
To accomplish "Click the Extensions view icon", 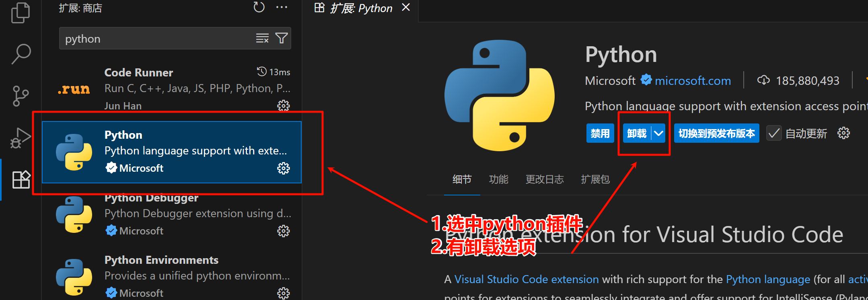I will point(21,180).
